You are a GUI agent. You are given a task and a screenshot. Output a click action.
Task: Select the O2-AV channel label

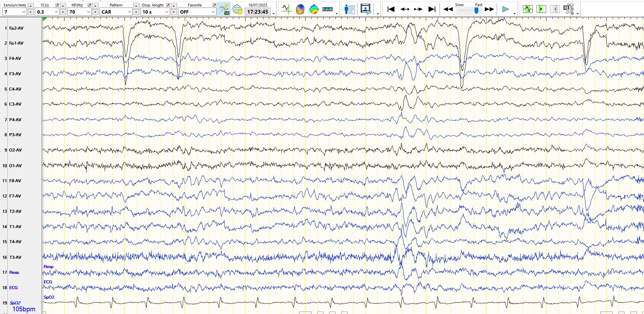(15, 150)
